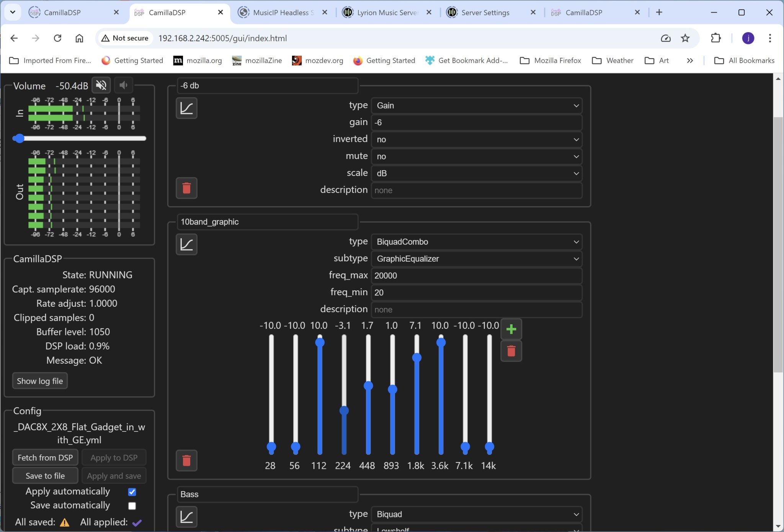This screenshot has height=532, width=784.
Task: Open the mozillaZine bookmark
Action: point(257,60)
